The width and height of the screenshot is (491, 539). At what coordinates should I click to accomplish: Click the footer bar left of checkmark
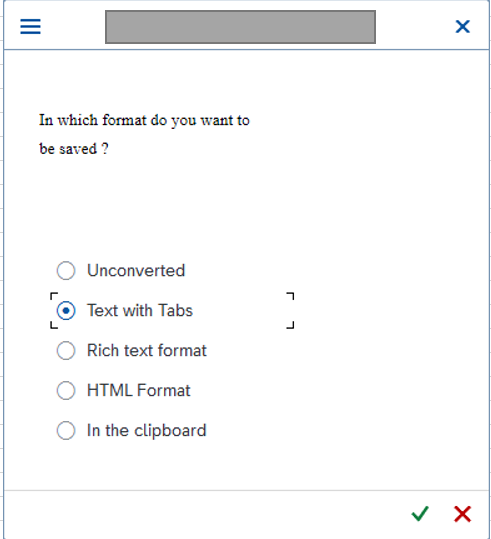coord(206,514)
